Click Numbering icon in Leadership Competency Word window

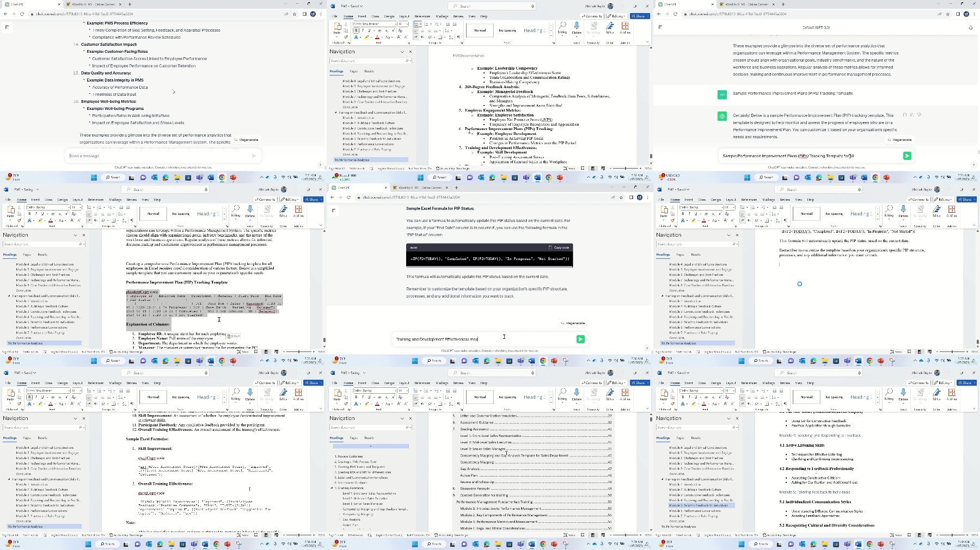click(426, 24)
